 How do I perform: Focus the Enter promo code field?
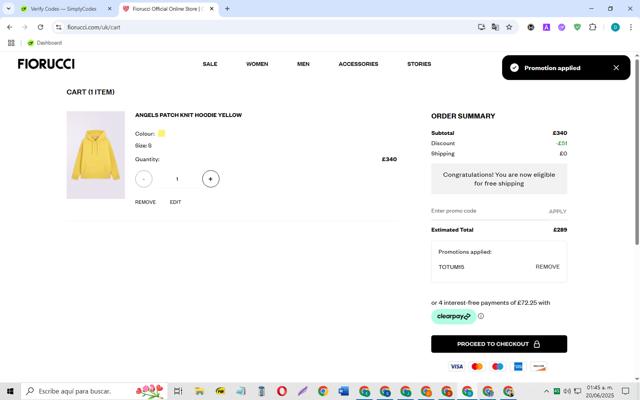[486, 211]
